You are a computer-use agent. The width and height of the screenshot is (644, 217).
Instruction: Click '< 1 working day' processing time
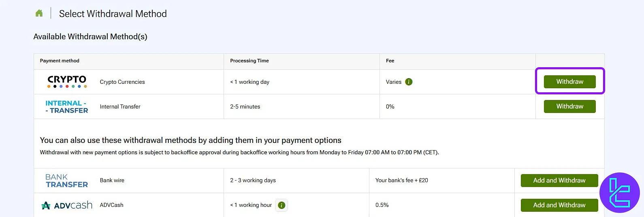249,82
